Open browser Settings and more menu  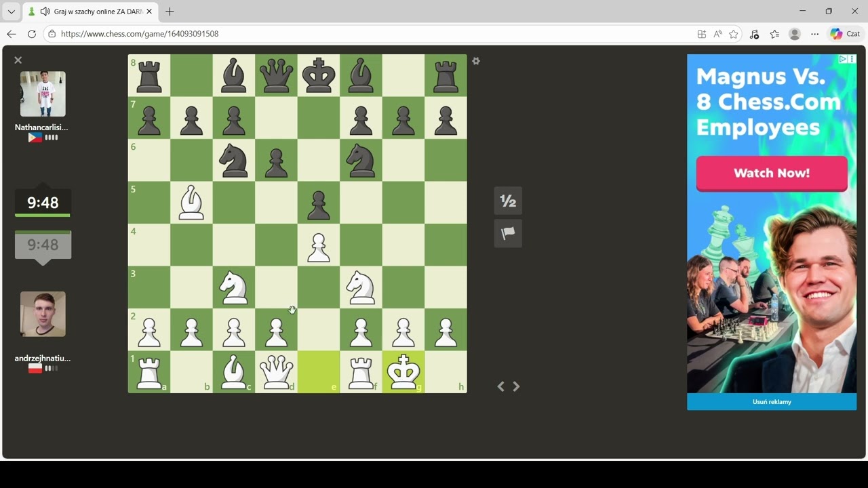[x=815, y=34]
